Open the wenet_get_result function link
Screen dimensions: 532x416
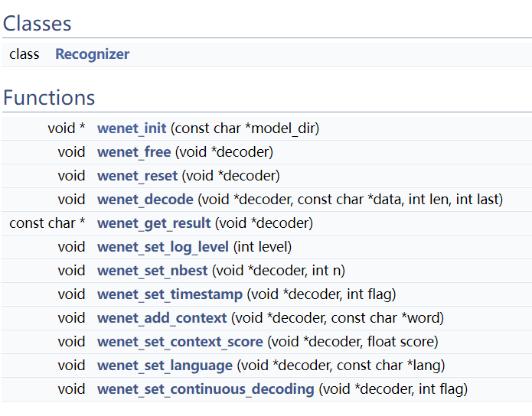click(x=154, y=223)
